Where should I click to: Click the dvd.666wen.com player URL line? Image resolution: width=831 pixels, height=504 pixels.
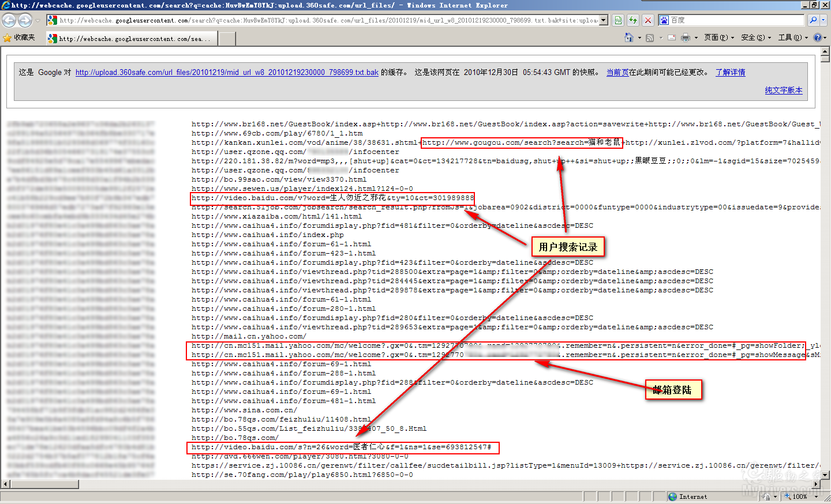(x=300, y=456)
